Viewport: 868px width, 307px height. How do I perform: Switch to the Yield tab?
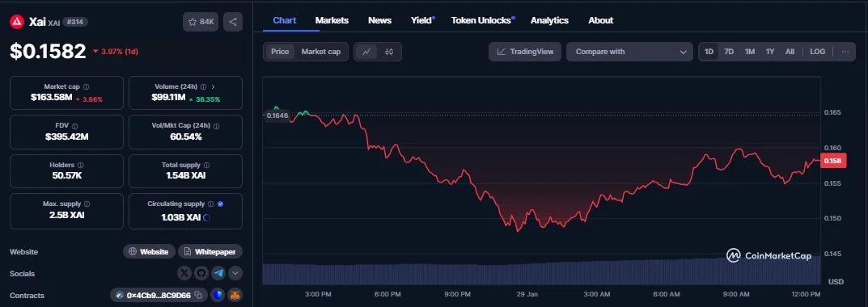coord(421,20)
